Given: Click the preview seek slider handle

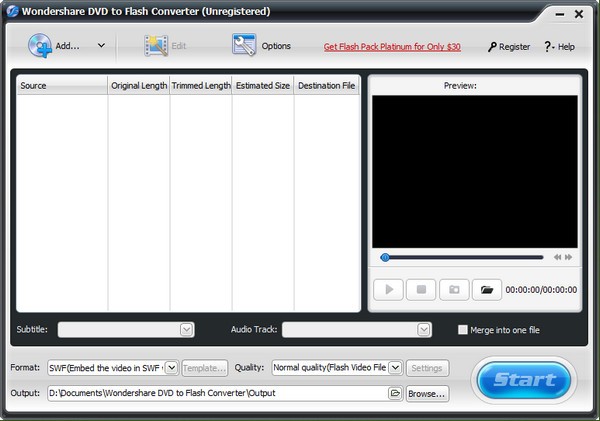Looking at the screenshot, I should pyautogui.click(x=385, y=257).
